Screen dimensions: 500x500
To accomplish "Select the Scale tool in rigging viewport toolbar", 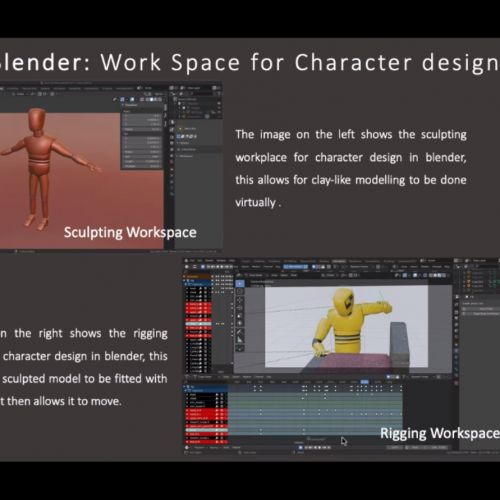I will tap(240, 316).
